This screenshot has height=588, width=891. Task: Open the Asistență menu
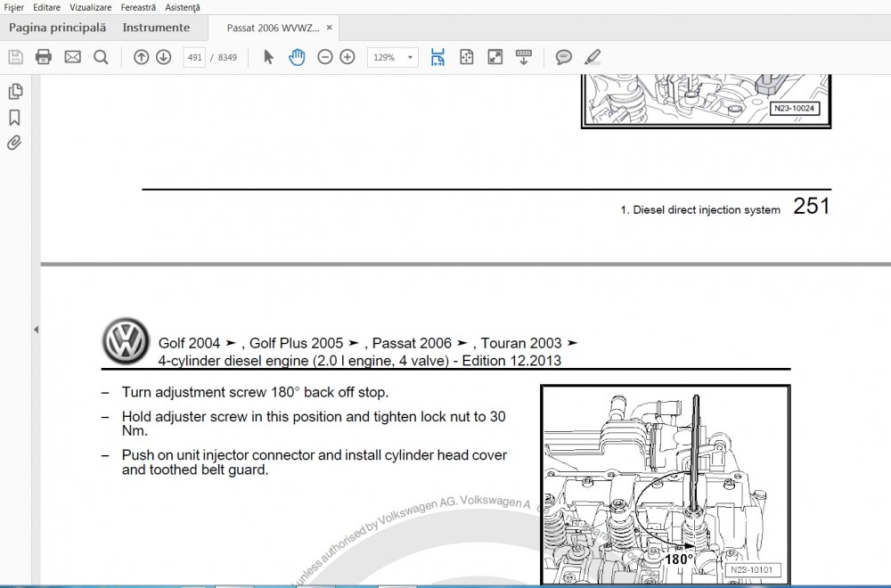coord(183,7)
